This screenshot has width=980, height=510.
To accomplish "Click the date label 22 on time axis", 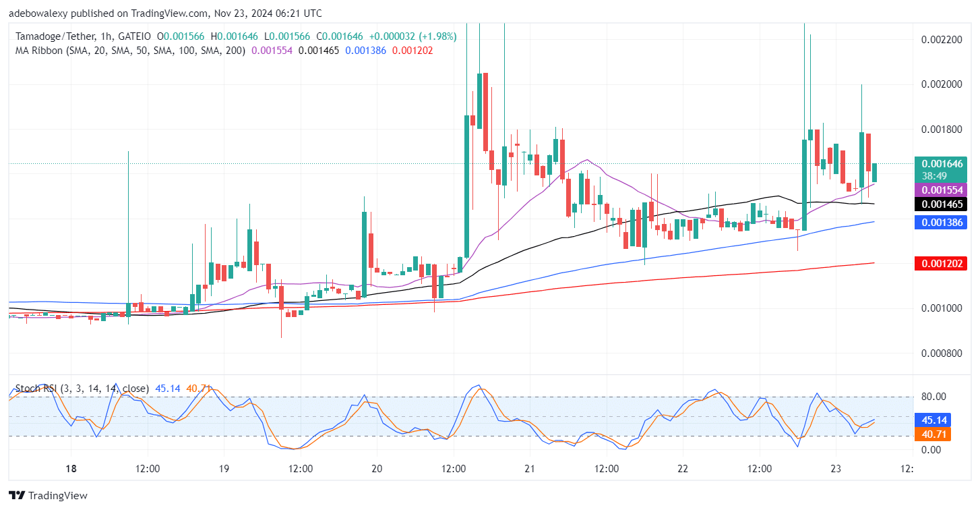I will click(682, 469).
